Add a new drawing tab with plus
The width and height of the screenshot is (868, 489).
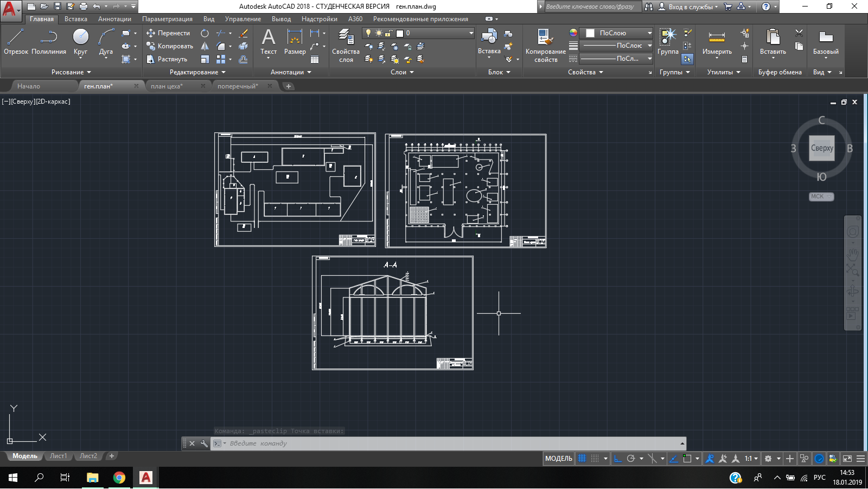coord(289,86)
